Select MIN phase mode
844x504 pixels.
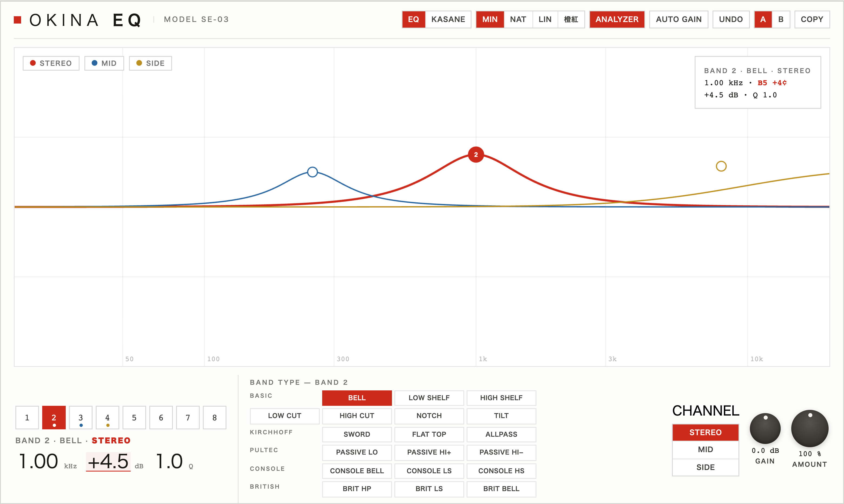click(x=490, y=19)
